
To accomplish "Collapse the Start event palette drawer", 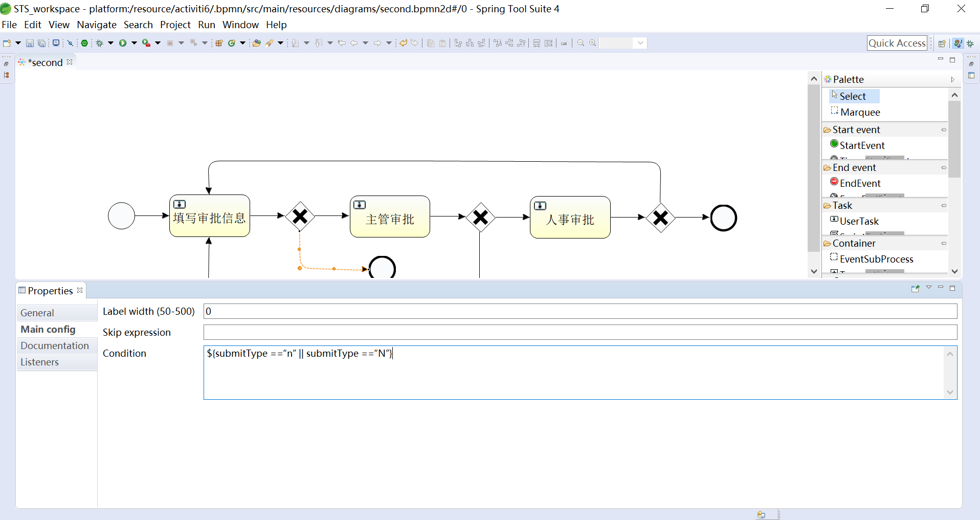I will coord(944,129).
